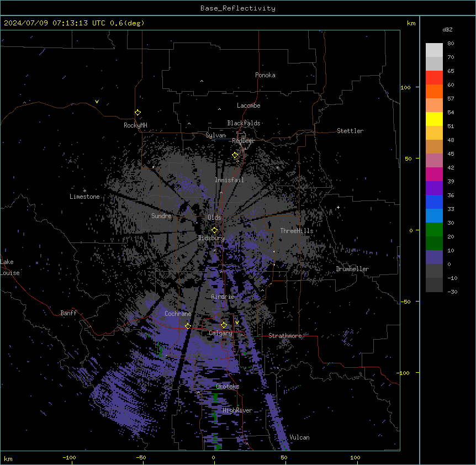Click the yellow diamond marker between Olds and Didsbury
This screenshot has height=465, width=476.
[214, 230]
